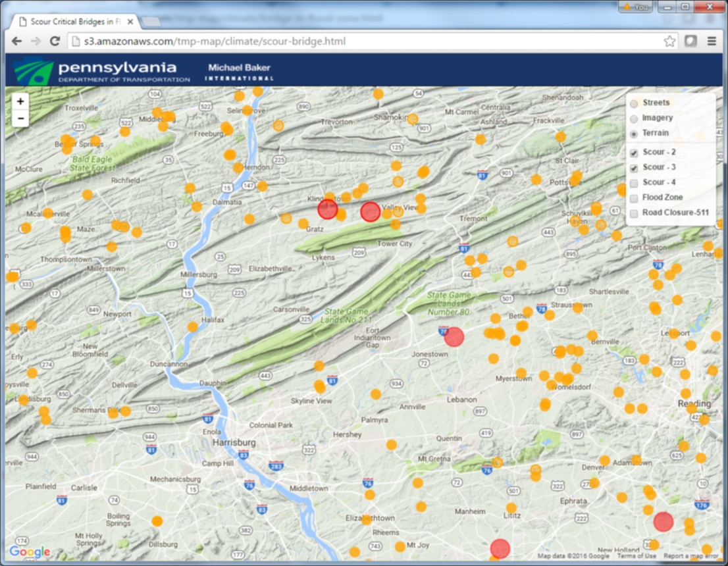The height and width of the screenshot is (566, 728).
Task: Click the Ephrata town label
Action: (x=573, y=501)
